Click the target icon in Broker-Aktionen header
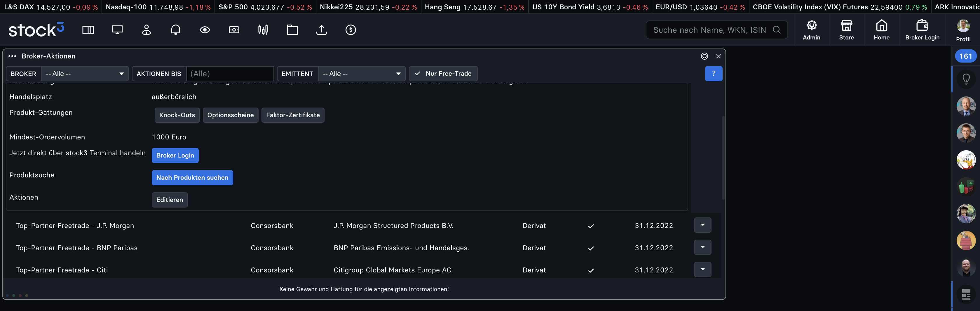980x311 pixels. point(704,56)
